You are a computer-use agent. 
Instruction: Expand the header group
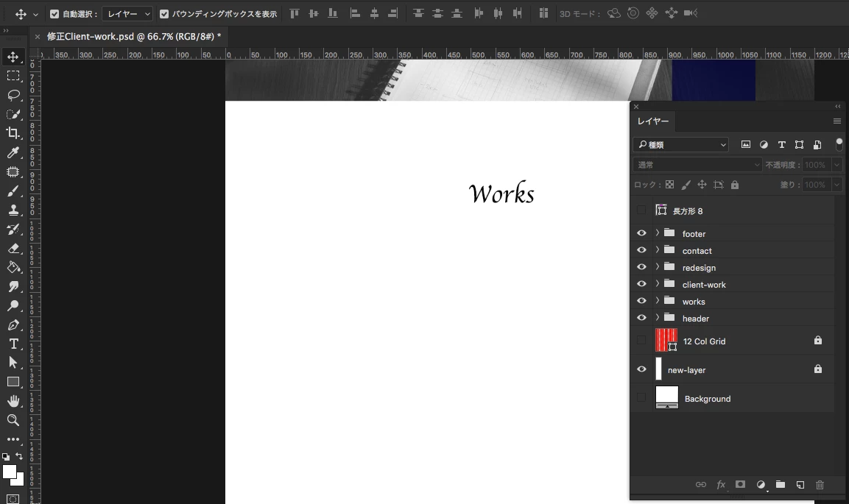(x=658, y=318)
